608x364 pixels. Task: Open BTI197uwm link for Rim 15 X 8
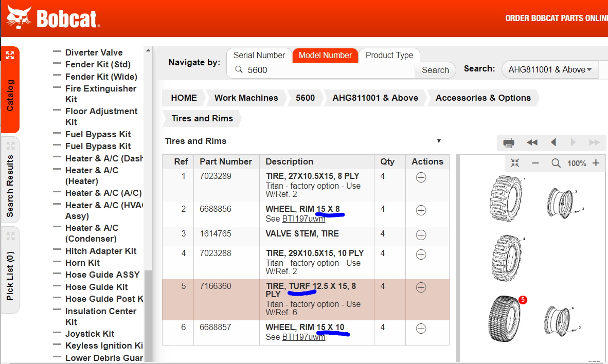click(x=303, y=219)
